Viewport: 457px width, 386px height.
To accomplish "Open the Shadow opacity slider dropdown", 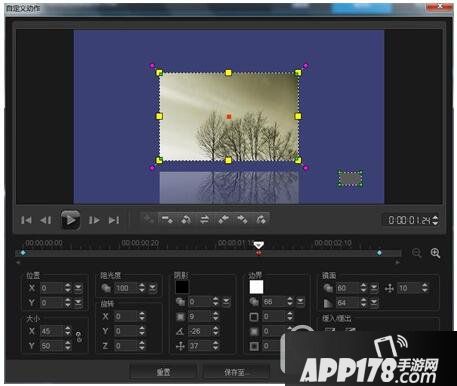I will click(226, 302).
